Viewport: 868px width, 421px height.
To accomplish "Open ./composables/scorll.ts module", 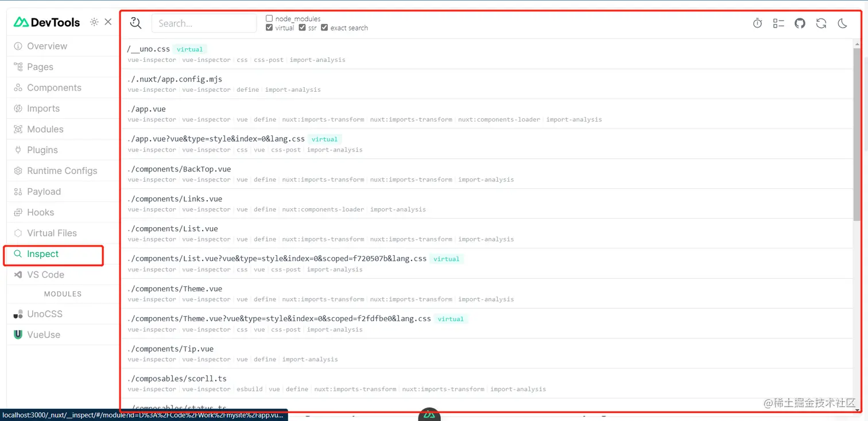I will 487,383.
